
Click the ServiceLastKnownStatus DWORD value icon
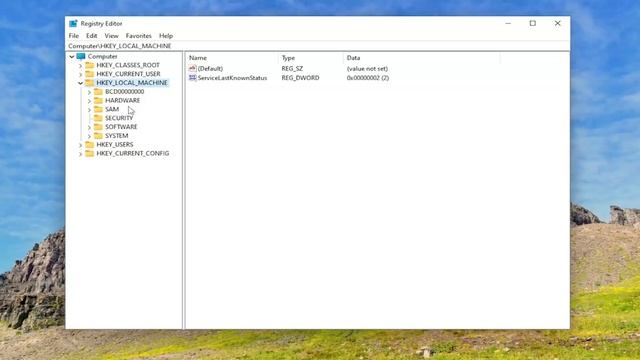[193, 78]
